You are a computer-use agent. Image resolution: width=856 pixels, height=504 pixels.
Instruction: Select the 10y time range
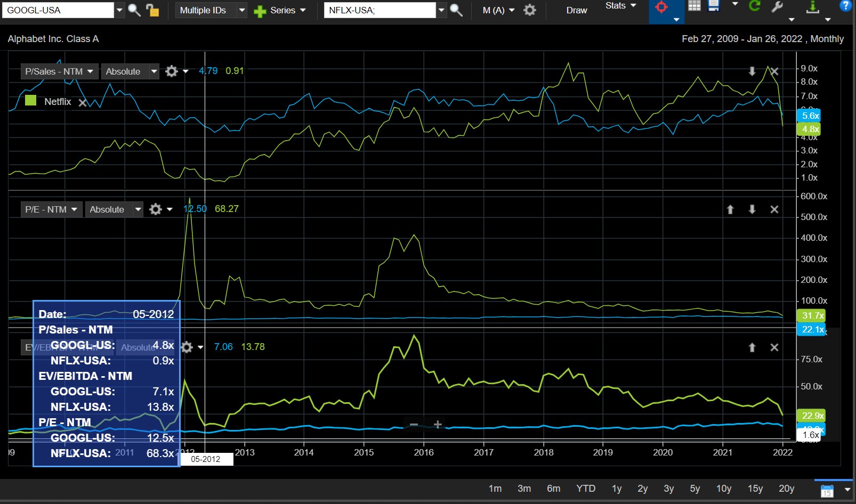tap(724, 489)
